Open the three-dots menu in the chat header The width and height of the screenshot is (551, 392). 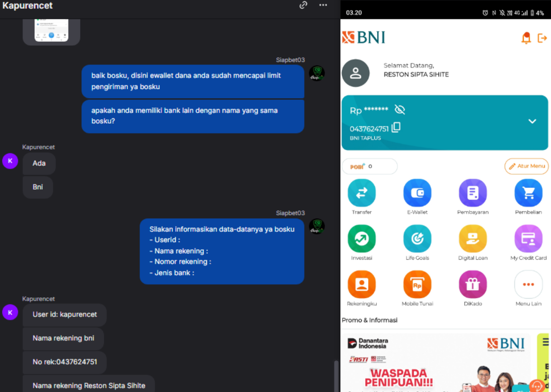(323, 5)
